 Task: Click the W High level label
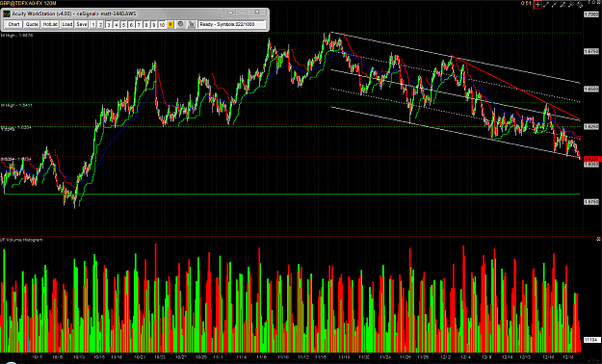15,105
